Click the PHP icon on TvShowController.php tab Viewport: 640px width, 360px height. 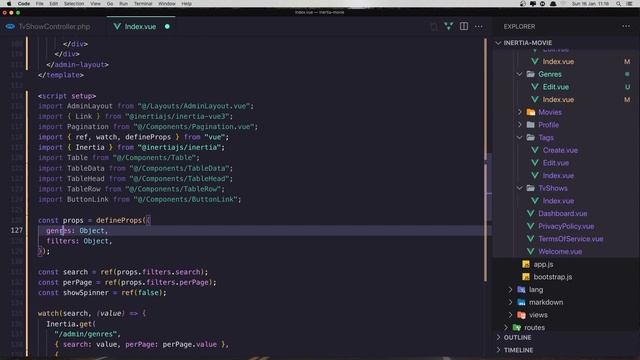(x=10, y=27)
